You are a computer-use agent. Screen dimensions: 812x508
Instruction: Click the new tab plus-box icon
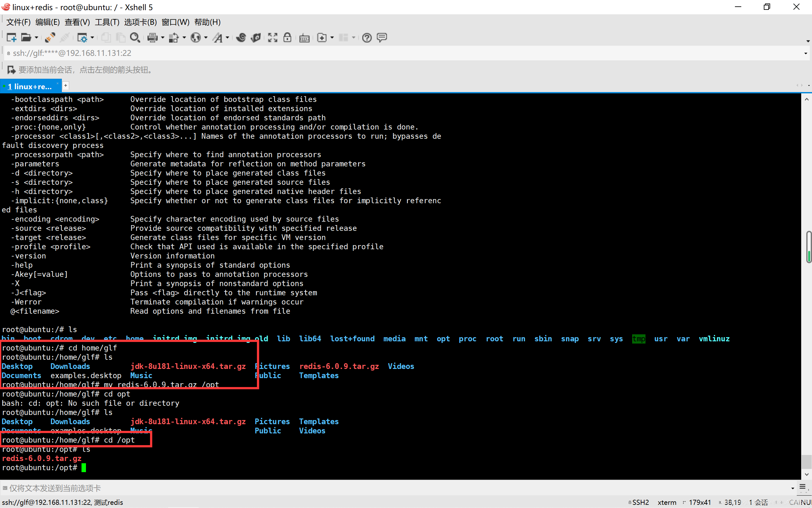coord(322,38)
